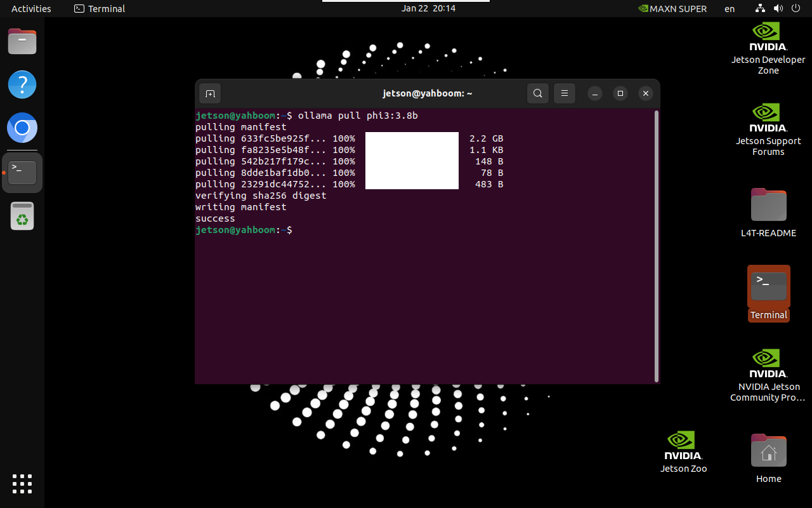
Task: Open the Help app in the dock
Action: (22, 84)
